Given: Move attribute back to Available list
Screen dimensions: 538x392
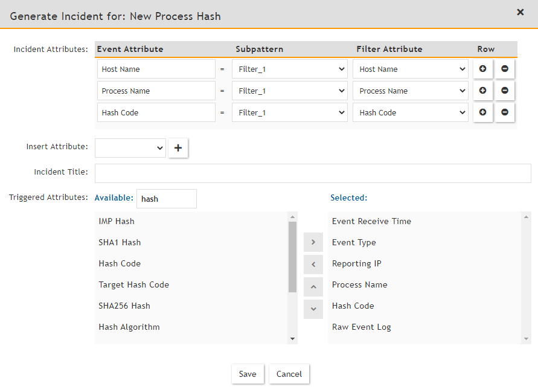Looking at the screenshot, I should pyautogui.click(x=313, y=264).
